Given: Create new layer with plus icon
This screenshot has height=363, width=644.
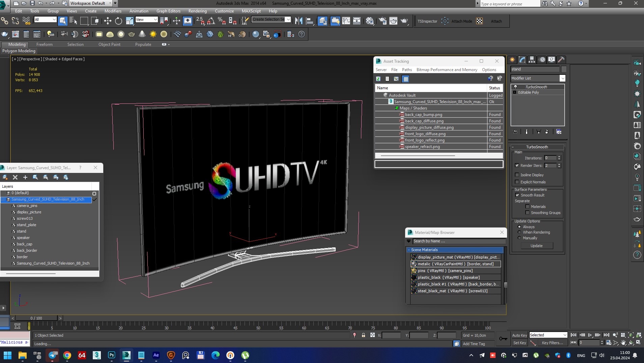Looking at the screenshot, I should tap(25, 177).
